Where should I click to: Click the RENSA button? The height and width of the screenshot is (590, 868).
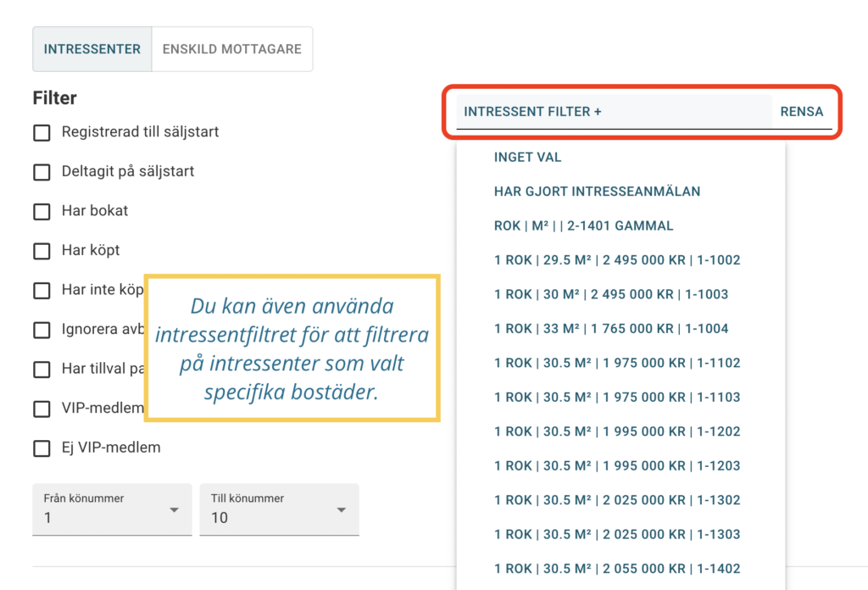click(x=801, y=111)
